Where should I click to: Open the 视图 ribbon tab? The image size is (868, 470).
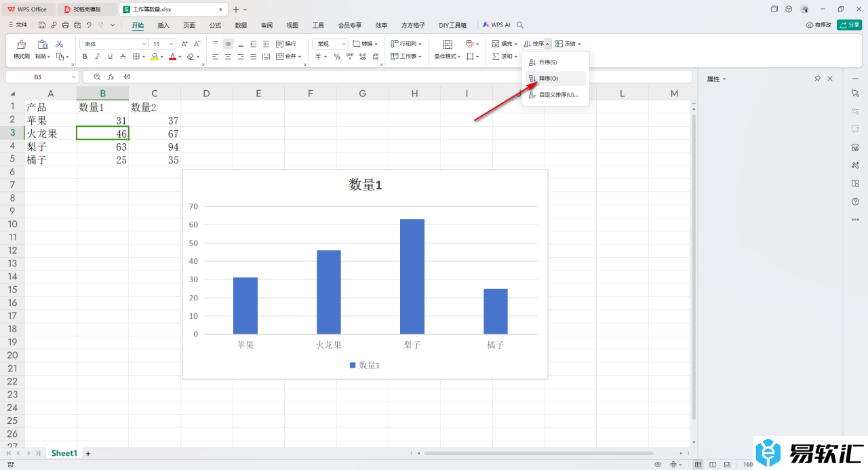point(292,25)
